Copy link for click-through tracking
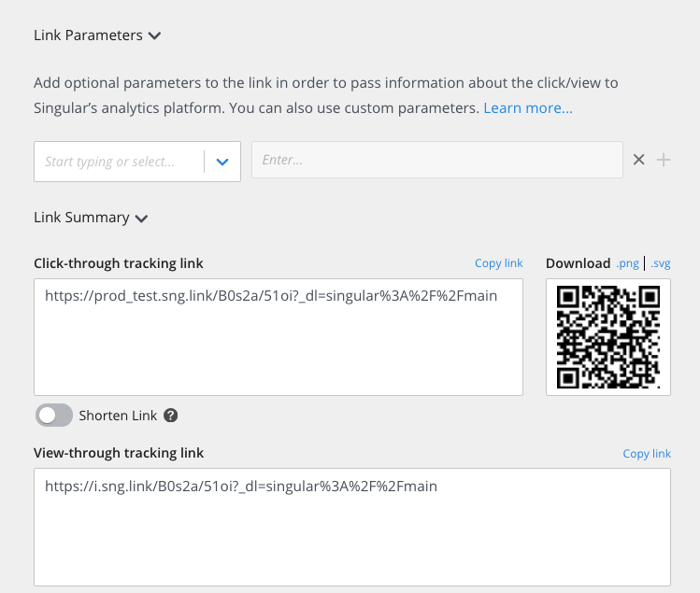 [x=499, y=263]
